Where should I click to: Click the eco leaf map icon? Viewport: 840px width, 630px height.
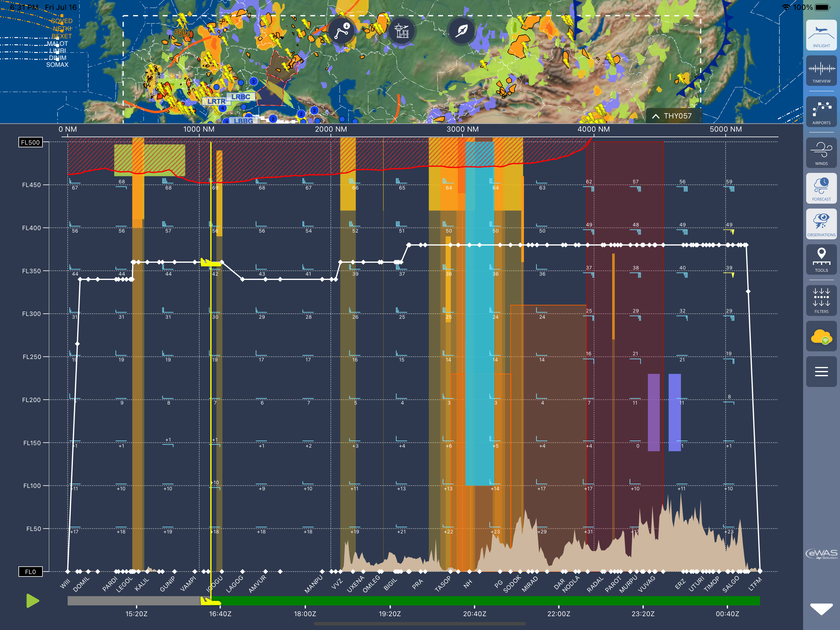point(462,31)
